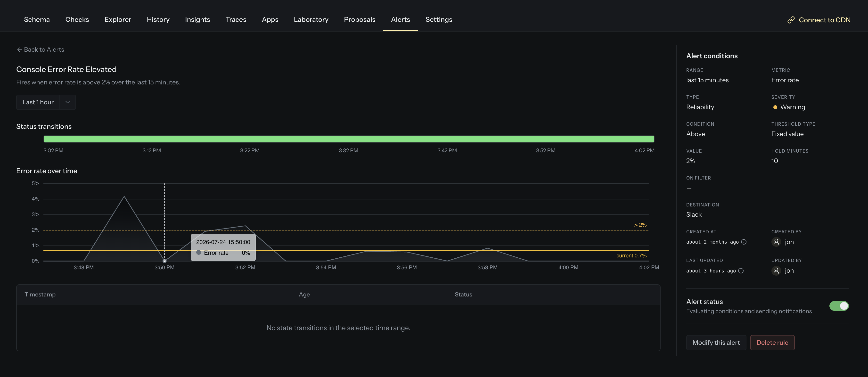Click the yellow Warning severity dot
Image resolution: width=868 pixels, height=377 pixels.
tap(775, 107)
